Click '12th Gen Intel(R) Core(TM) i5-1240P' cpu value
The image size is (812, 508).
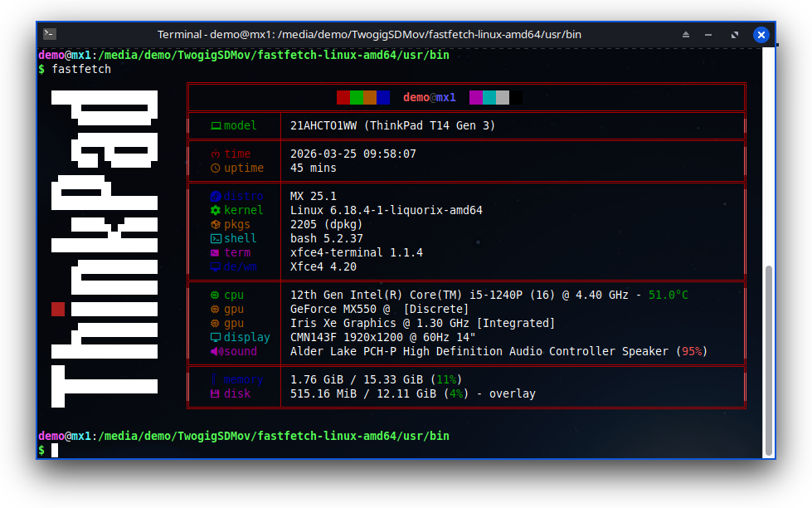(406, 295)
